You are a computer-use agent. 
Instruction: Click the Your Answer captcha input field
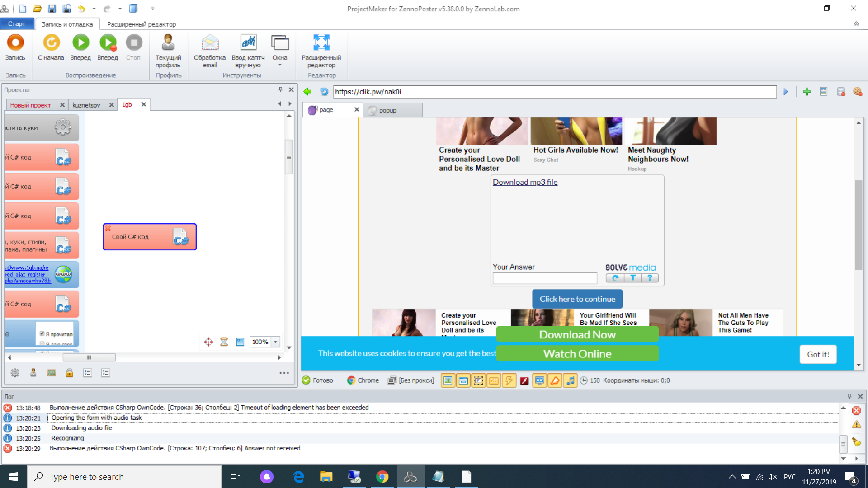(544, 278)
